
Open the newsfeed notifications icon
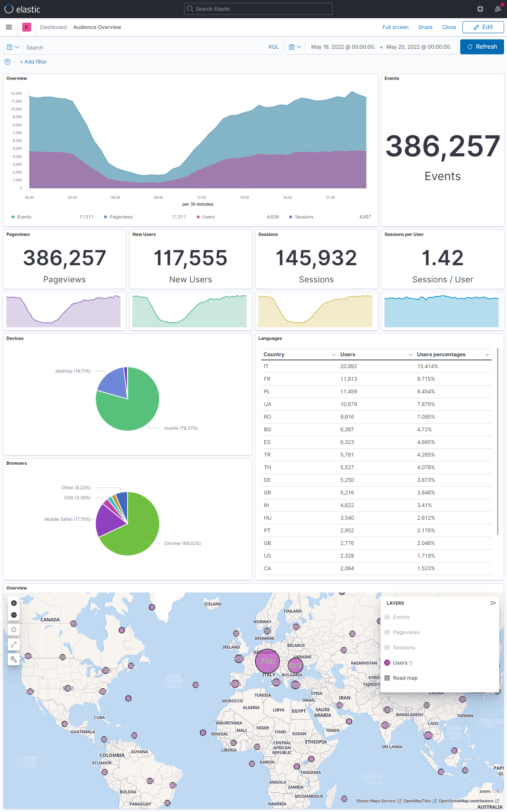pyautogui.click(x=498, y=9)
